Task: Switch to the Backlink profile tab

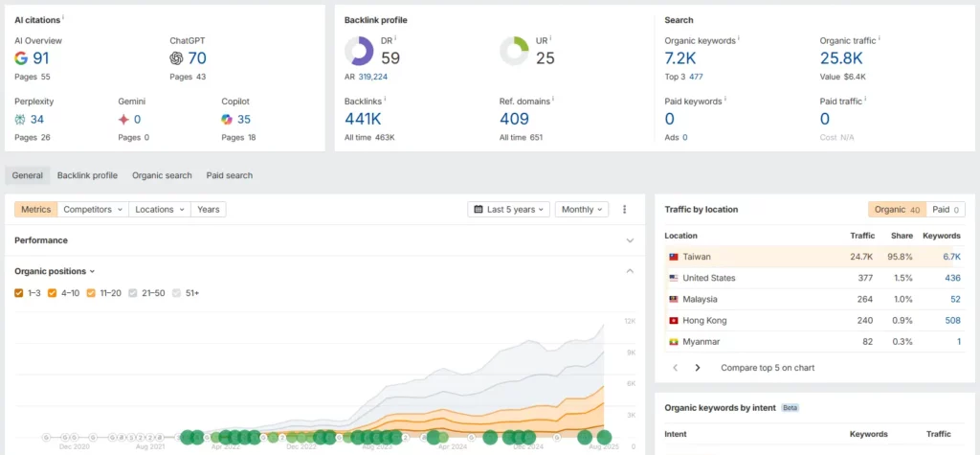Action: click(x=87, y=175)
